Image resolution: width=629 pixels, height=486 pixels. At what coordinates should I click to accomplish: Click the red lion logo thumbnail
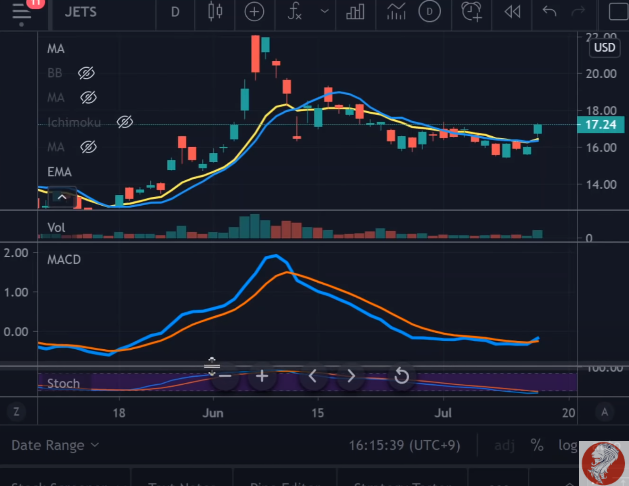pyautogui.click(x=603, y=464)
